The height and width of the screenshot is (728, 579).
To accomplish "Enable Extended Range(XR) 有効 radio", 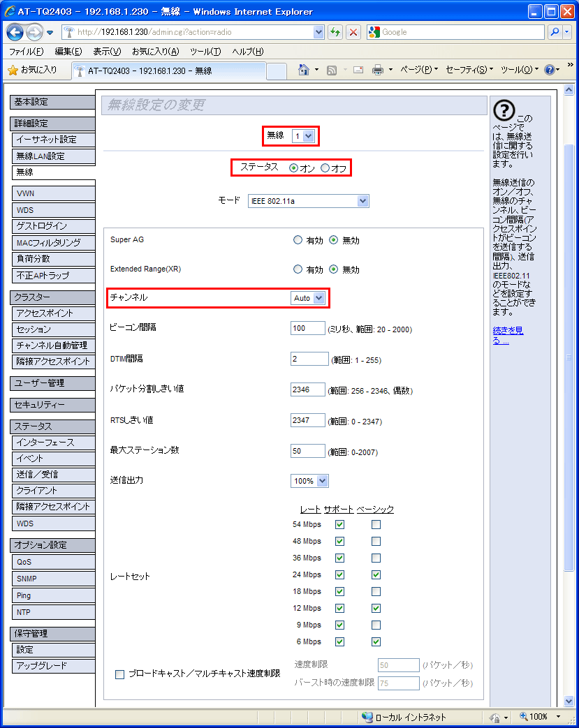I will (298, 269).
